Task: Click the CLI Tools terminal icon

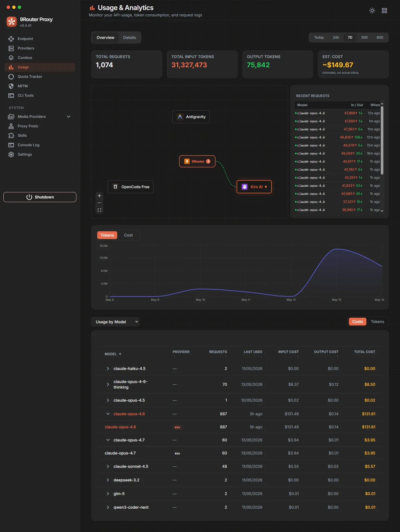Action: (x=11, y=95)
